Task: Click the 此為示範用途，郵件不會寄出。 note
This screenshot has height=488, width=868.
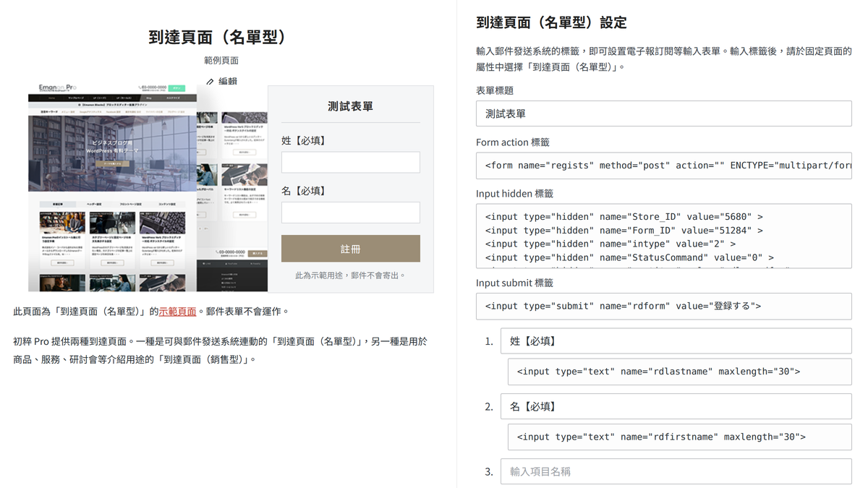Action: click(x=350, y=275)
